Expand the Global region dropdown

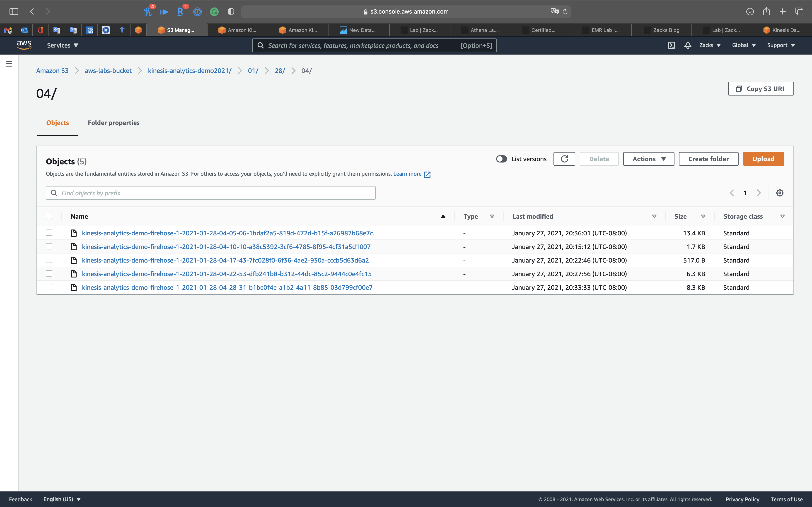tap(744, 45)
